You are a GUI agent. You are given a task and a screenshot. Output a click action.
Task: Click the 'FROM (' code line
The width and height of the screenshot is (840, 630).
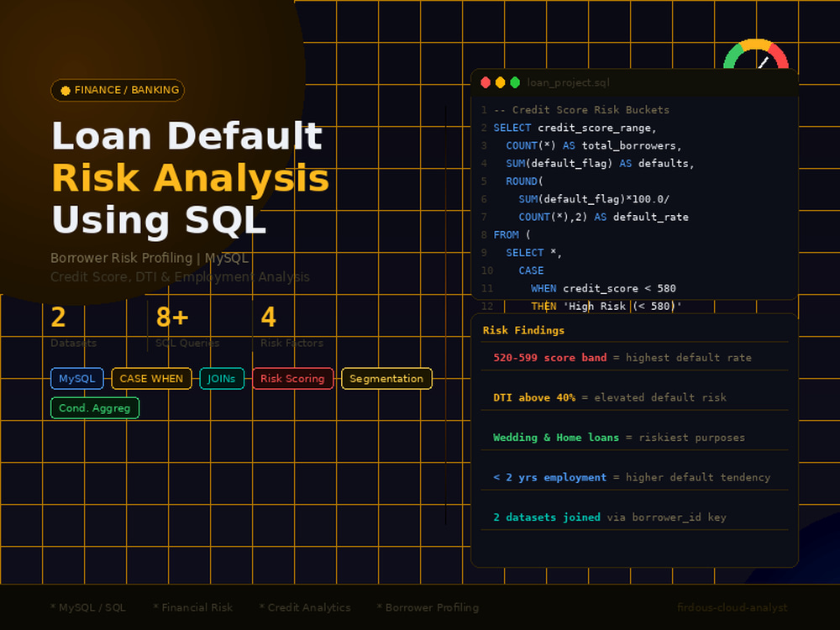(x=512, y=234)
